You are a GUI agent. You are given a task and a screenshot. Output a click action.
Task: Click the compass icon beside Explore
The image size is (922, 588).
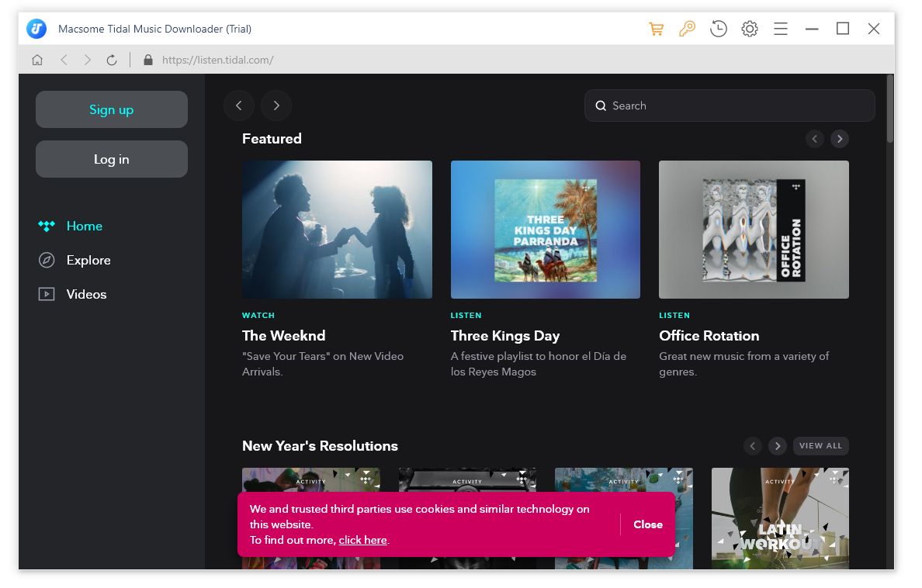pyautogui.click(x=47, y=260)
